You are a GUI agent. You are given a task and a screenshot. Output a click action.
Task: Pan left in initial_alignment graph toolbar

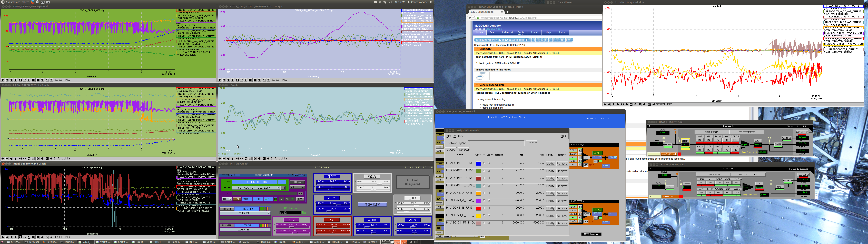click(3, 237)
